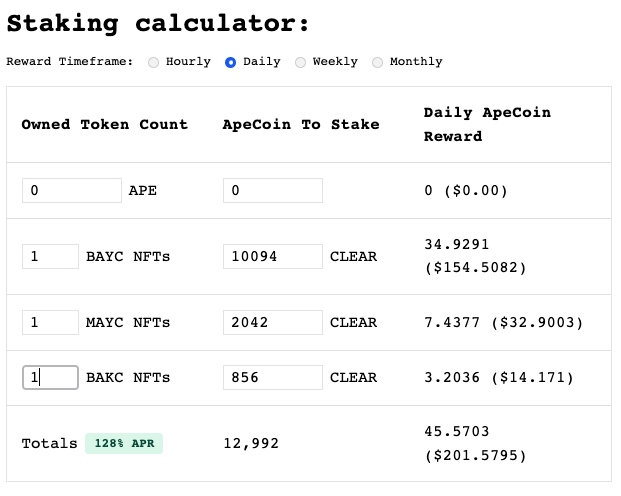621x496 pixels.
Task: Click the APE label next to count
Action: (143, 191)
